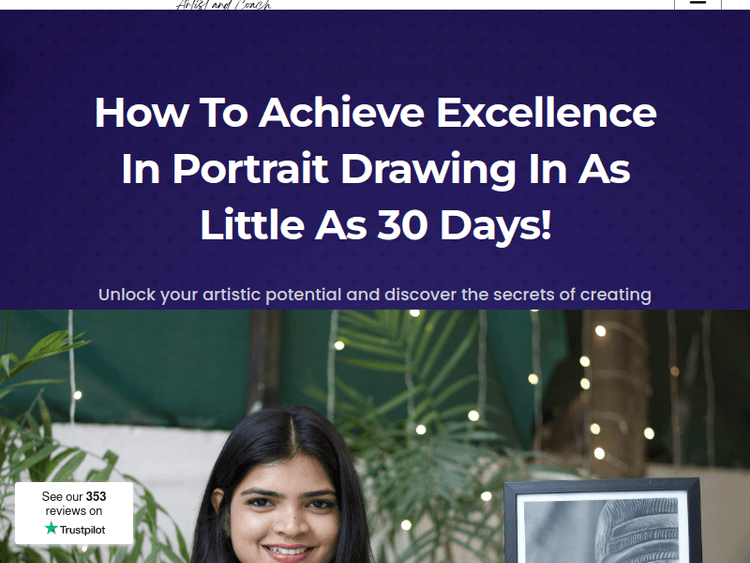Click the framed pencil sketch artwork
Screen dimensions: 750x563
pyautogui.click(x=600, y=525)
